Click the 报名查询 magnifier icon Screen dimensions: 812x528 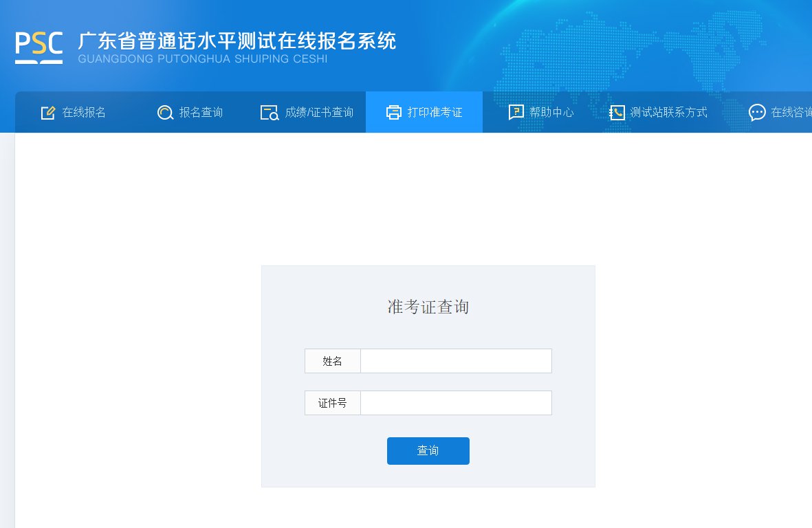[x=165, y=112]
